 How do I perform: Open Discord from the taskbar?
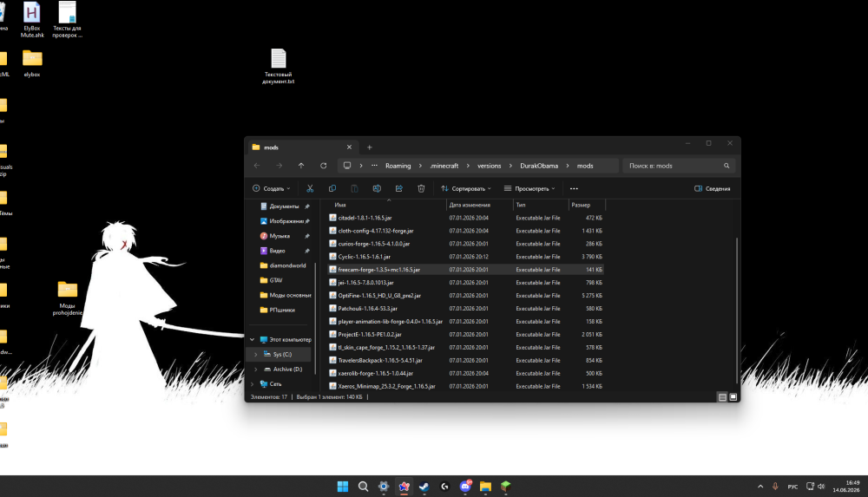tap(465, 487)
